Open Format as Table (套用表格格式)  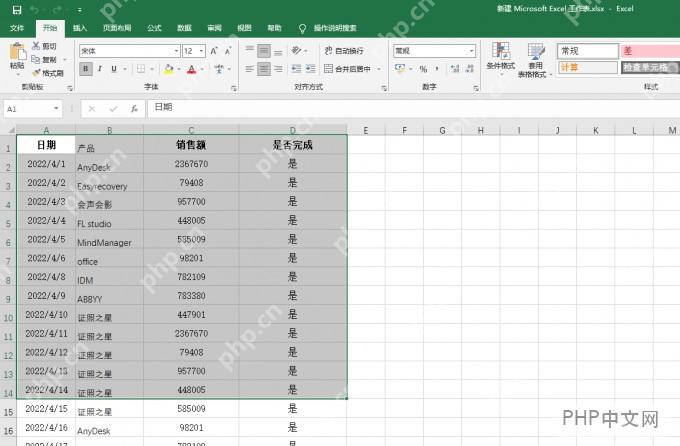tap(536, 60)
